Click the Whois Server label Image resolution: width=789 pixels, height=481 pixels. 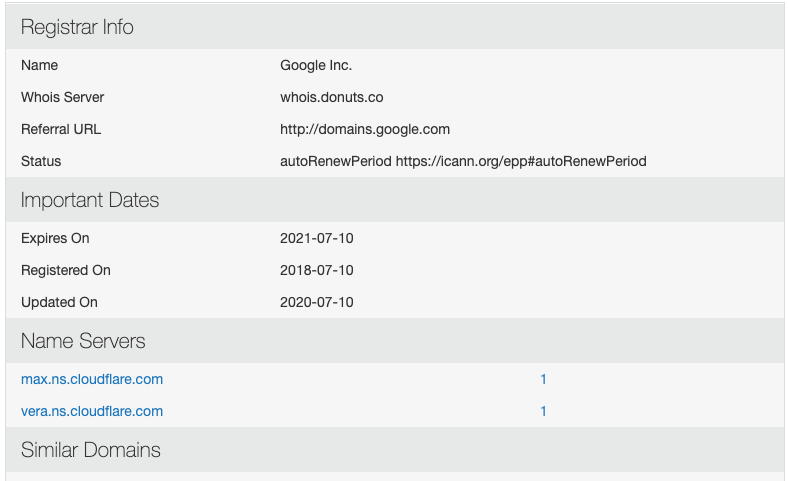click(x=62, y=97)
